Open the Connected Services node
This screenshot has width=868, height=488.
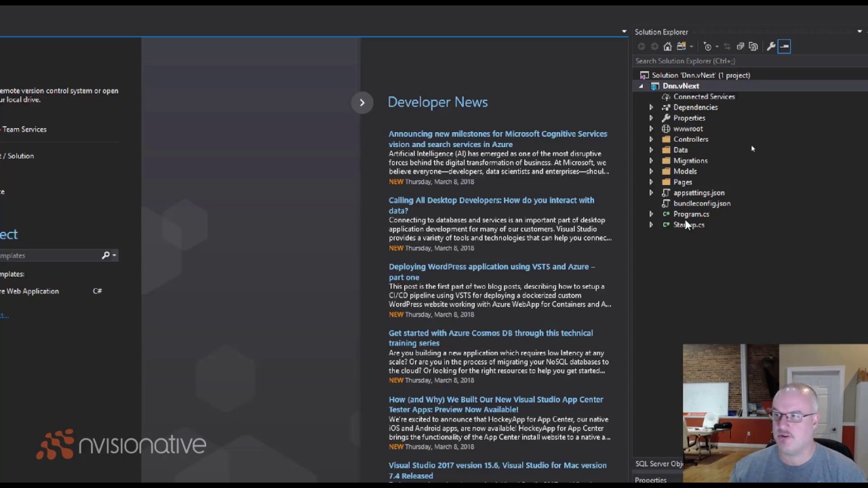point(703,97)
